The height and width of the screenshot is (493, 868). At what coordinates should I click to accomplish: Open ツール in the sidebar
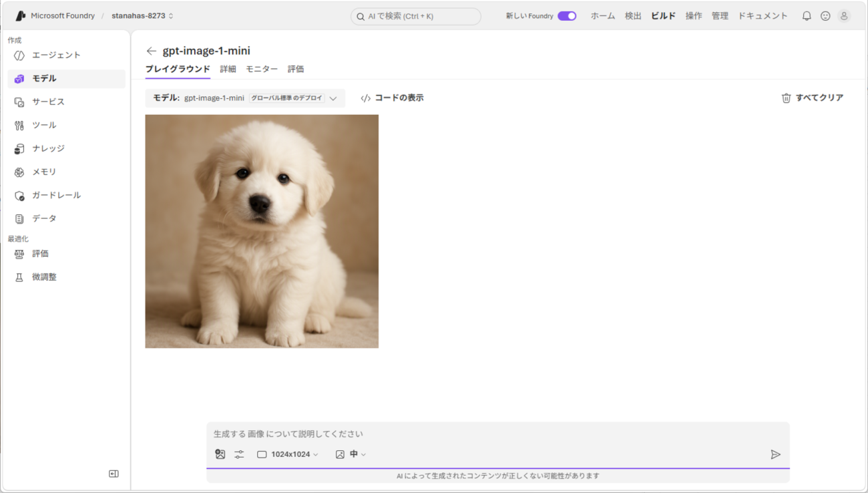(66, 126)
